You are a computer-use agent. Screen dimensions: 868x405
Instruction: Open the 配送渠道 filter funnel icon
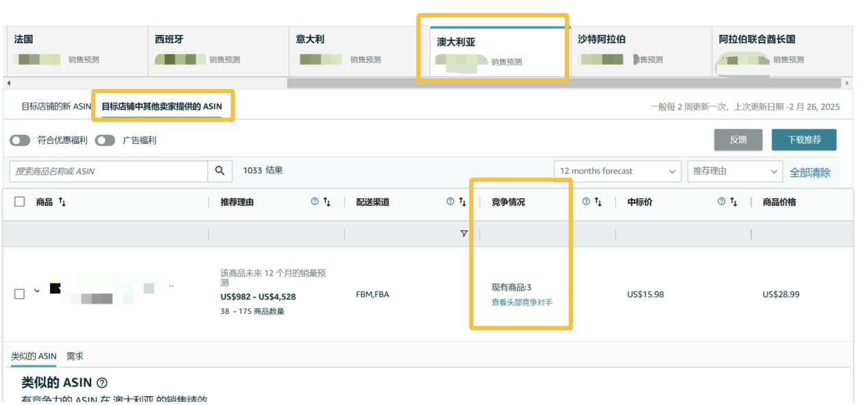463,234
